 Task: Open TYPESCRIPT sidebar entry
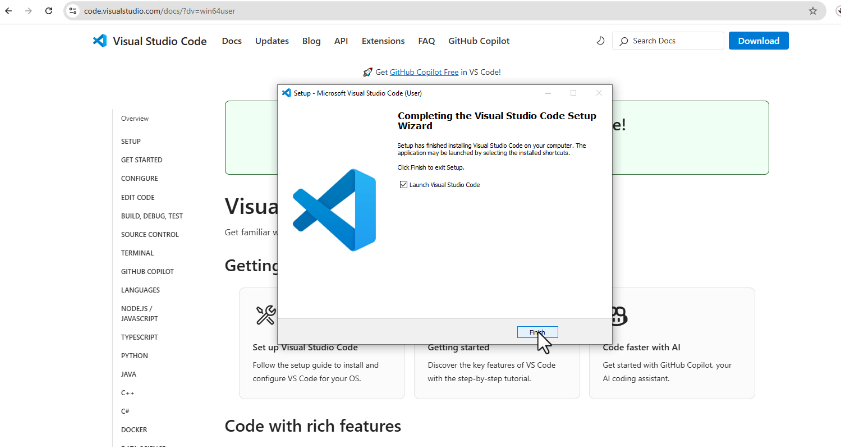click(139, 337)
